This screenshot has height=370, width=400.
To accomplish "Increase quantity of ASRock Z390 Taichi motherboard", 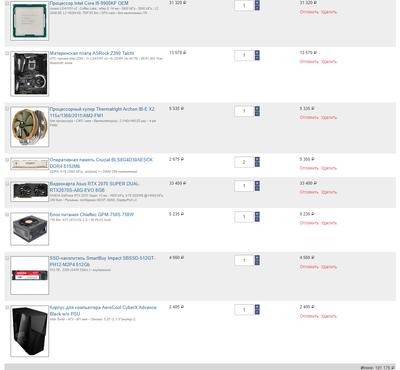I will (x=257, y=53).
